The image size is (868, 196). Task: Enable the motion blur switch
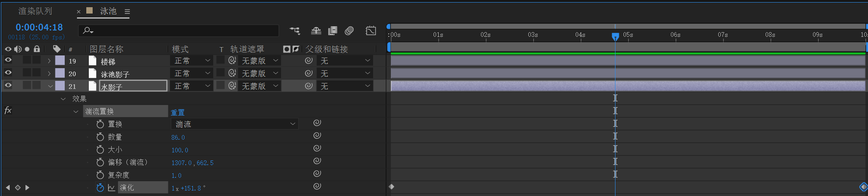pos(349,30)
